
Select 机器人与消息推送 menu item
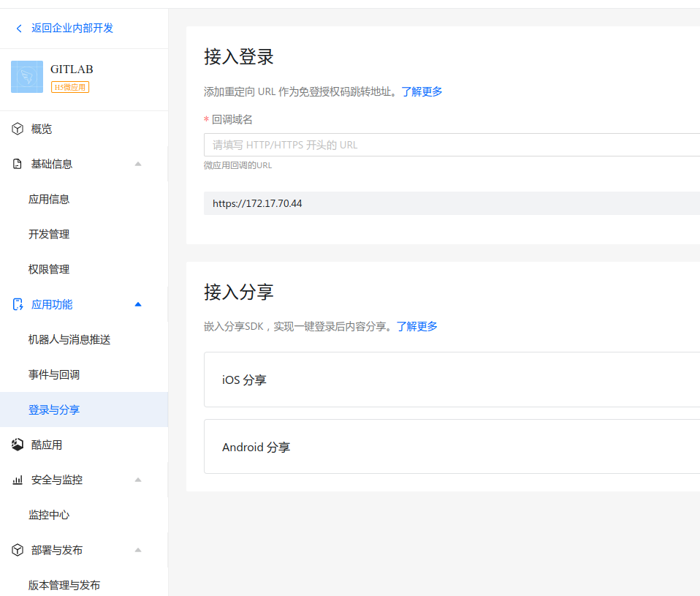69,339
